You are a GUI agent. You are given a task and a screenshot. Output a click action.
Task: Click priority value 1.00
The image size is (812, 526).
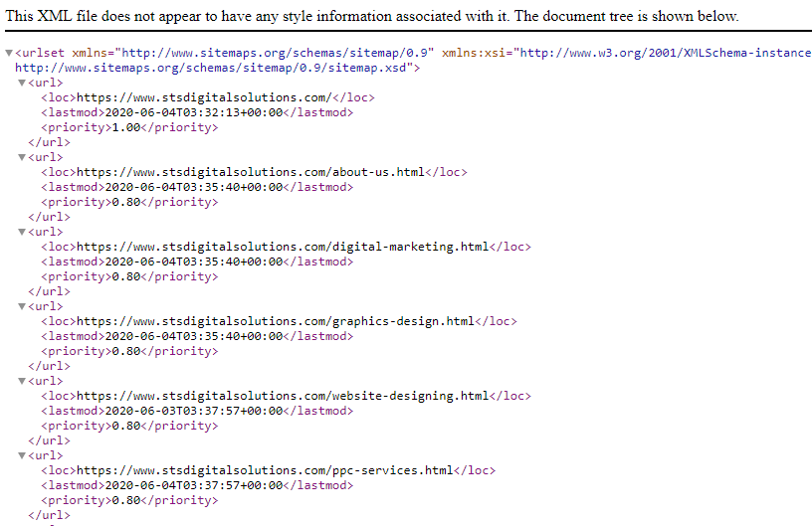coord(125,127)
